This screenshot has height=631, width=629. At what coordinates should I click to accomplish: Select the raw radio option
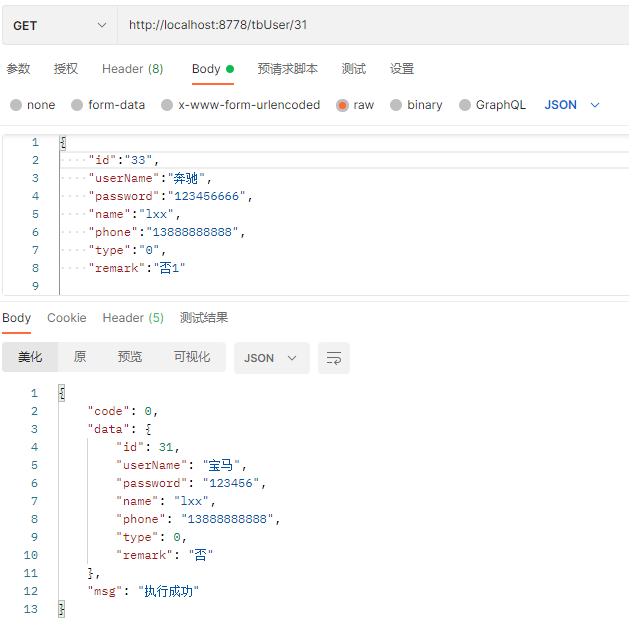pyautogui.click(x=342, y=105)
